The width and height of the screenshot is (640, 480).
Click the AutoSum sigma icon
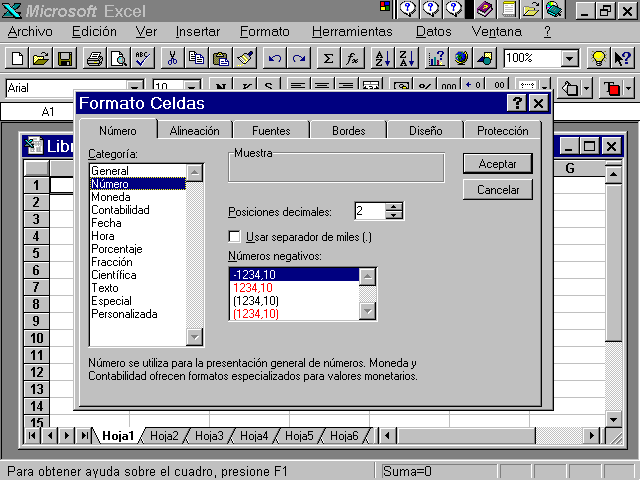coord(328,58)
